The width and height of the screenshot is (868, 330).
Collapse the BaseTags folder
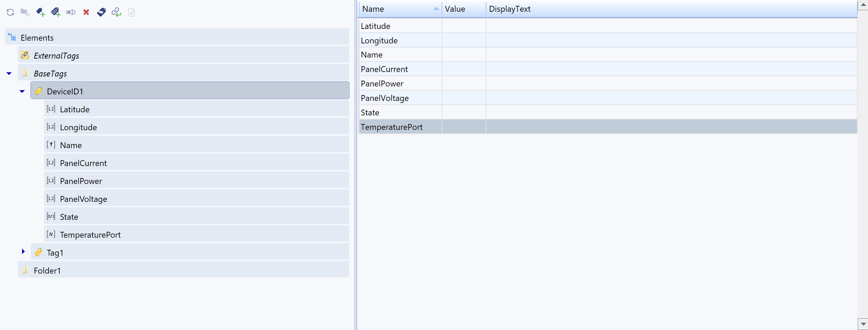tap(9, 73)
